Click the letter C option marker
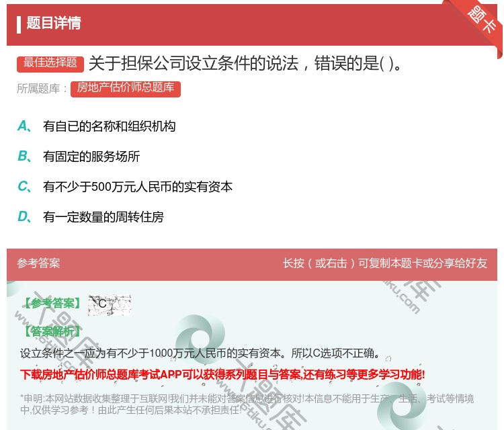 pos(24,187)
